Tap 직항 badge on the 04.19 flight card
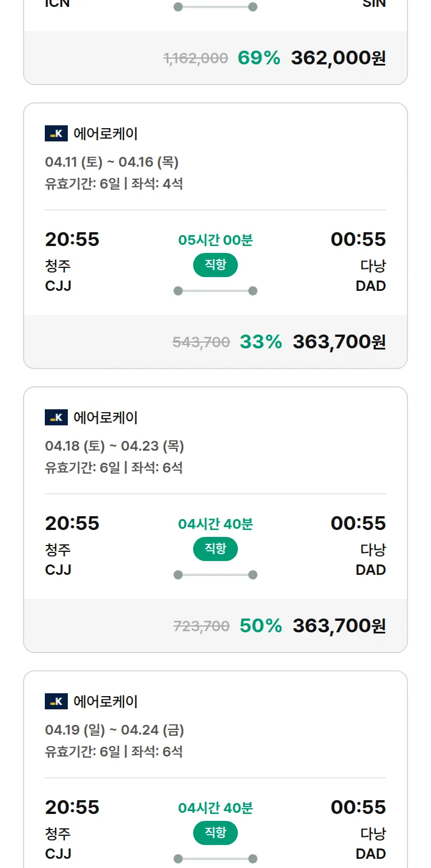Screen dimensions: 431x868 (x=215, y=833)
